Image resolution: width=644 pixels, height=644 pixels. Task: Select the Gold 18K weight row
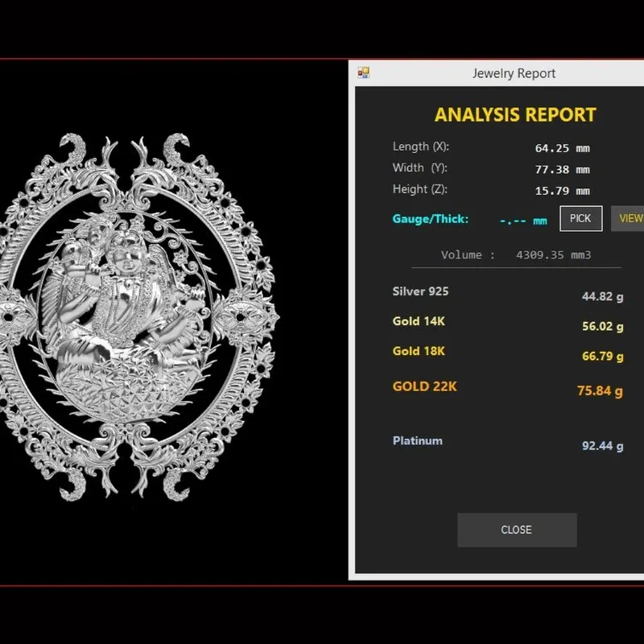pyautogui.click(x=508, y=353)
